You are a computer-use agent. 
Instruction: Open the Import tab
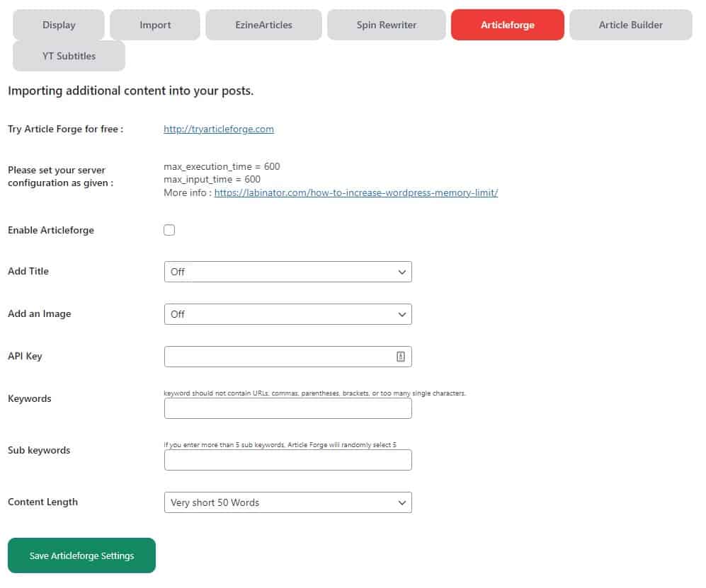(x=155, y=25)
